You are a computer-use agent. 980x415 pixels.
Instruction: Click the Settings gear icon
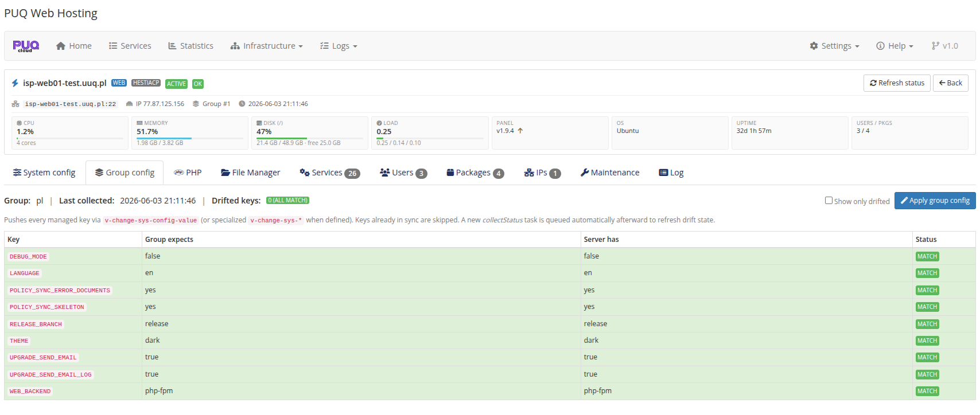tap(814, 46)
